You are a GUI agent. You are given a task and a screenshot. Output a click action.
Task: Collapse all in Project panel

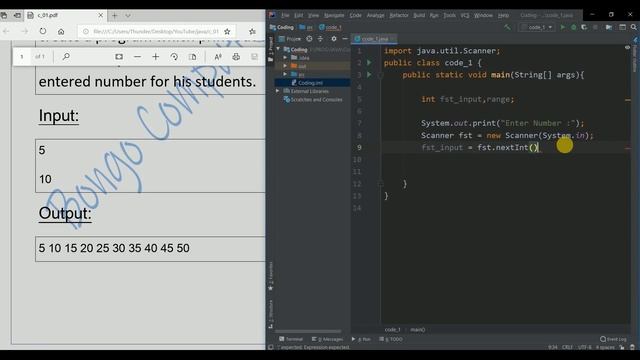[320, 39]
